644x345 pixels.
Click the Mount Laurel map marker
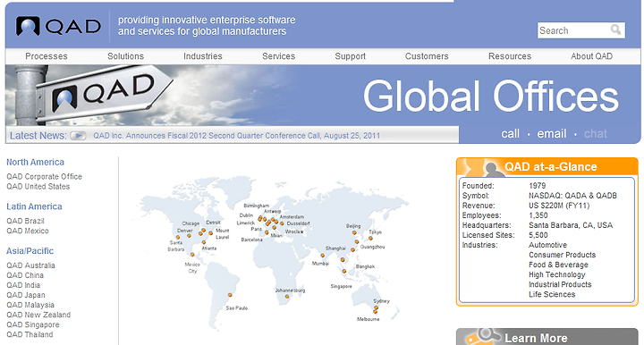click(x=211, y=233)
